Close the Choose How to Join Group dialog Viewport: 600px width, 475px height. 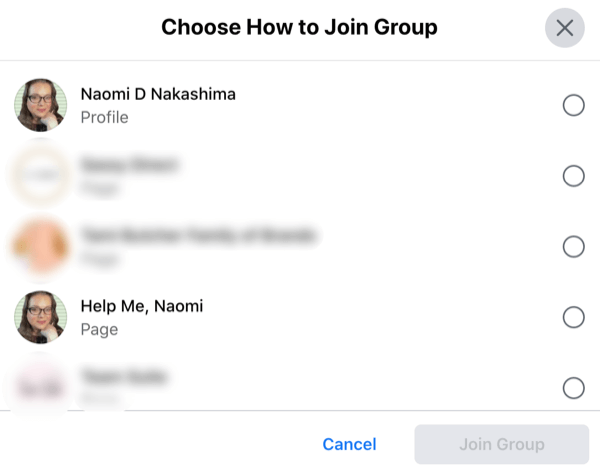(564, 28)
